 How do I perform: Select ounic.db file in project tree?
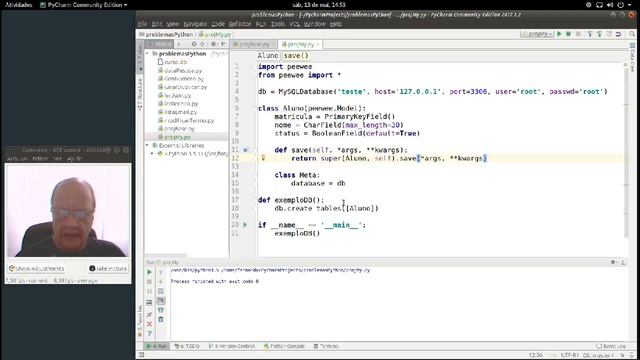[172, 62]
